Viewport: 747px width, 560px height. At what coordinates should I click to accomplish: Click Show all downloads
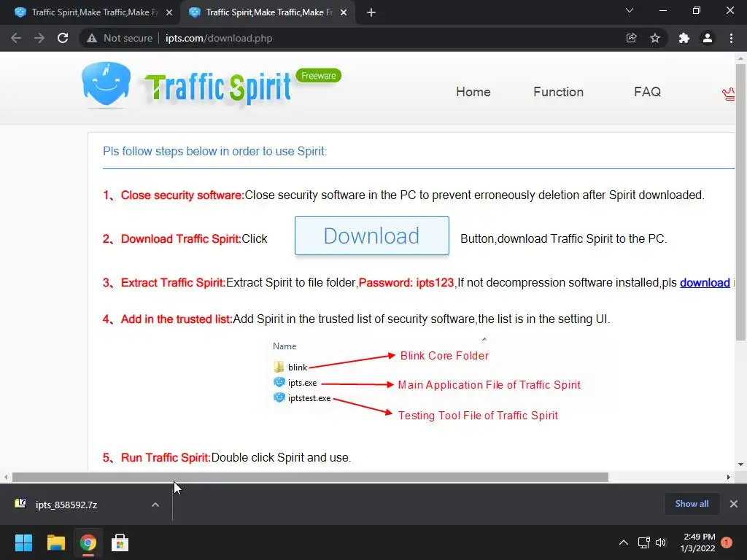[692, 504]
